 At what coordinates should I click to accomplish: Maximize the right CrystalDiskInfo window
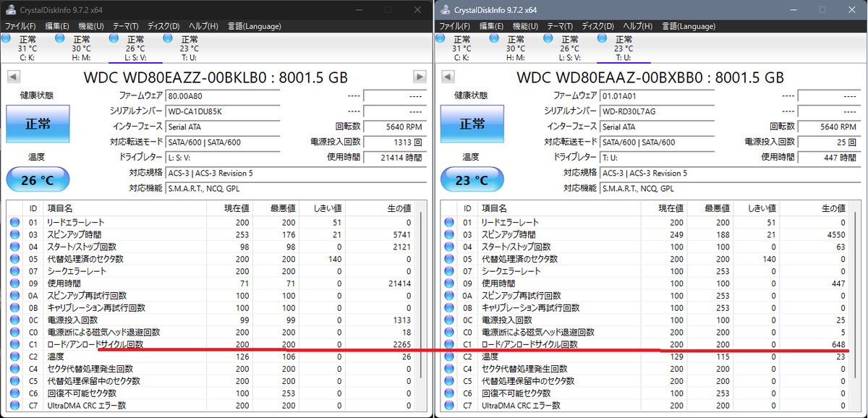tap(822, 9)
